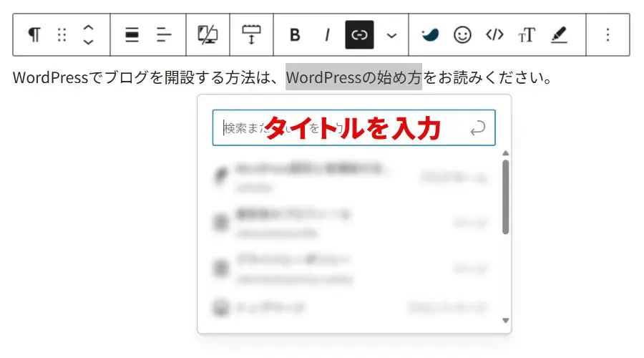Click the link search or URL input field
Screen dimensions: 644x358
click(354, 128)
